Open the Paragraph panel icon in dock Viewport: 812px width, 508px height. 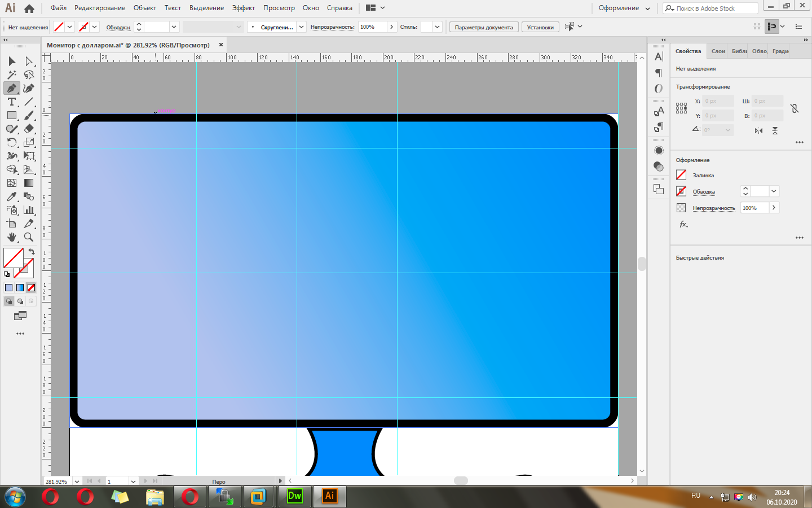[659, 72]
